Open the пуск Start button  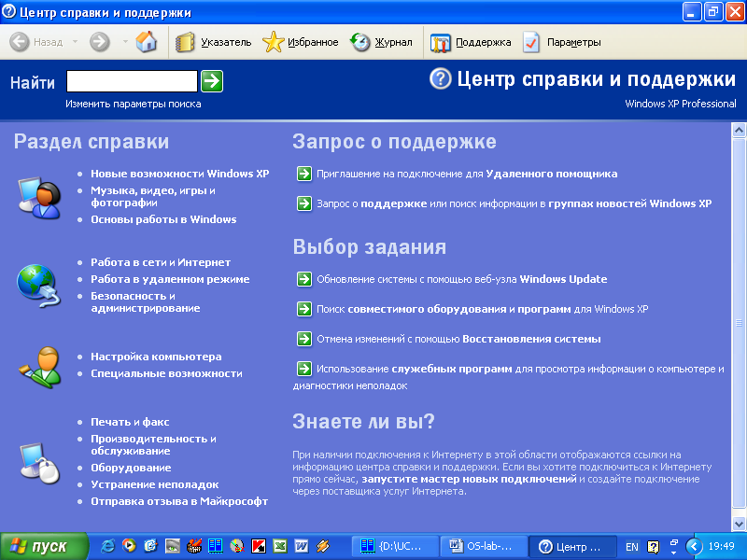[x=44, y=547]
